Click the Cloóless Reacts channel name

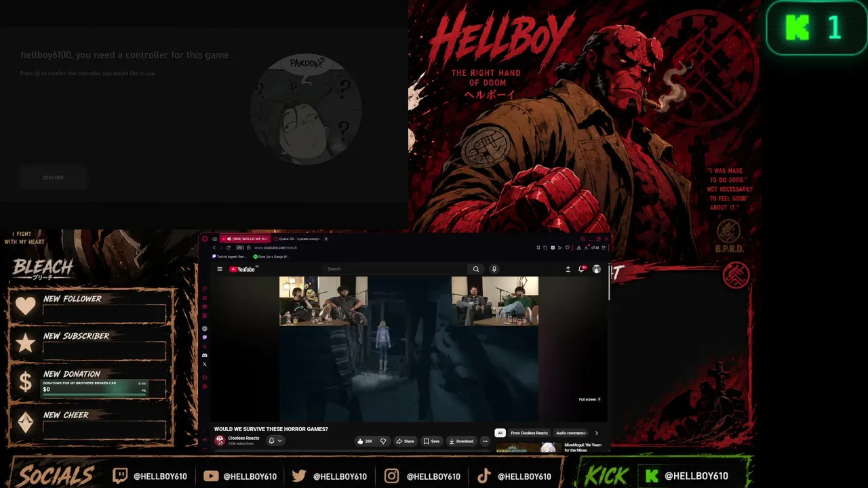pos(243,439)
